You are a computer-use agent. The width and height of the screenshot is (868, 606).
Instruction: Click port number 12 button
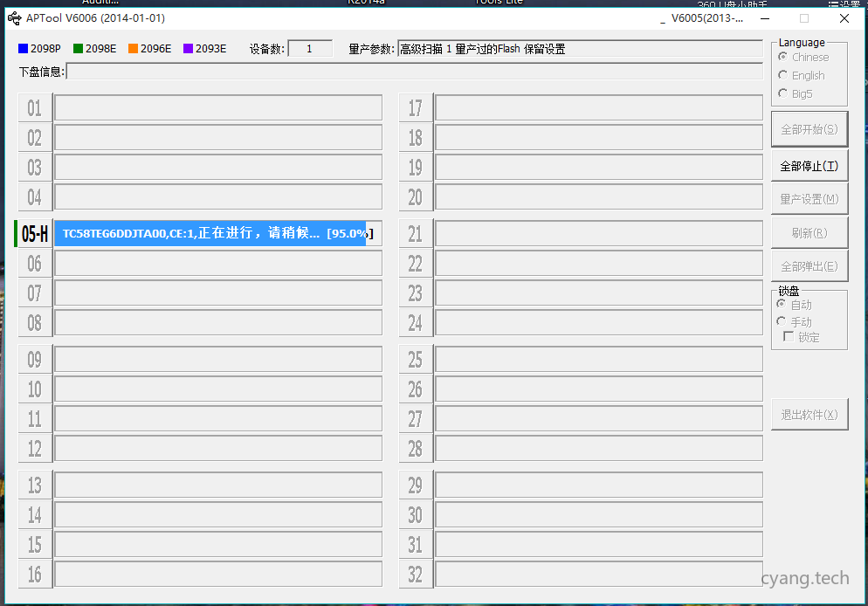[34, 448]
